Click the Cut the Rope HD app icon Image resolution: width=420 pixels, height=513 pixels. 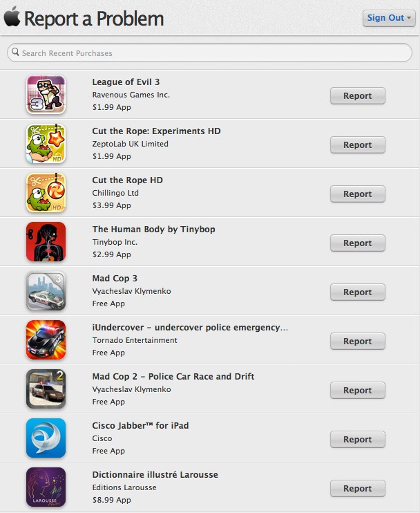tap(46, 193)
